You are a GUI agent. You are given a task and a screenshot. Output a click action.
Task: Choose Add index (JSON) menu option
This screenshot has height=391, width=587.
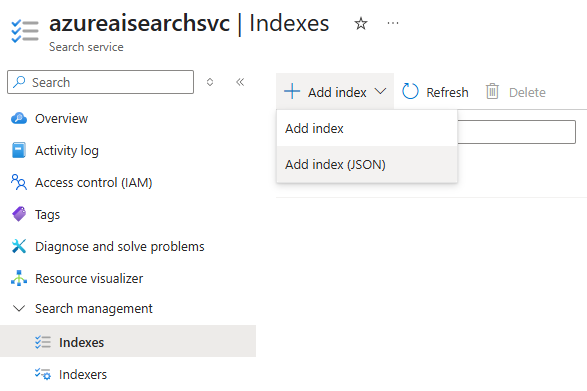[x=367, y=164]
